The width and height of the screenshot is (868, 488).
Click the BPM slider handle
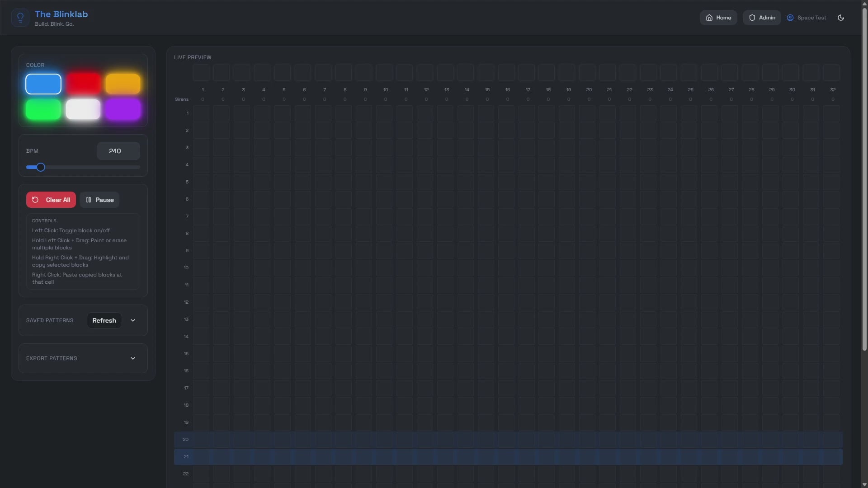(x=41, y=167)
